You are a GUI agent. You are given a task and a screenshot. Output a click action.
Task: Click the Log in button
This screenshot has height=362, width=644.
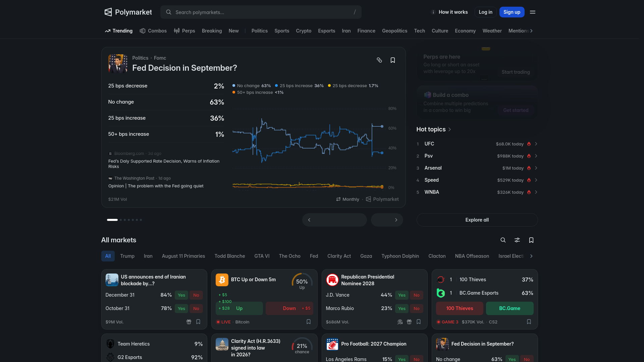(485, 12)
